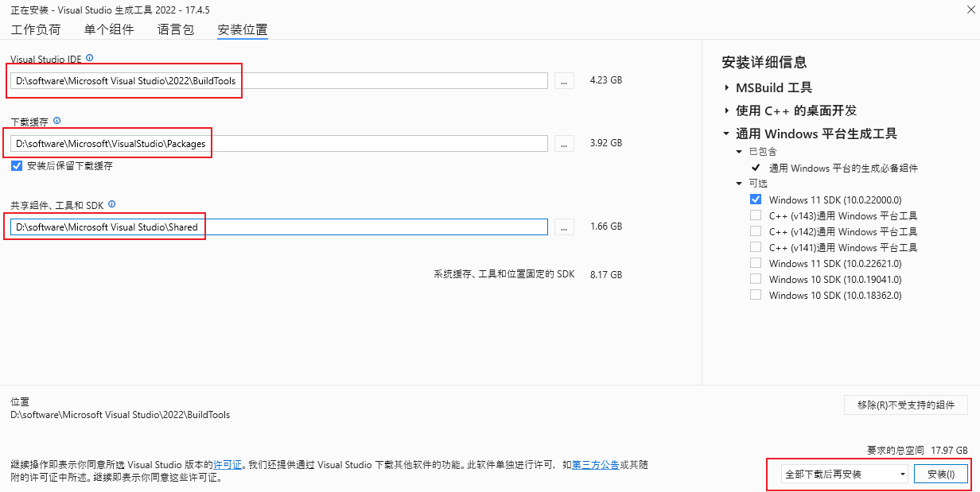Check C++ (v141)通用 Windows 平台工具
The image size is (980, 492).
coord(756,247)
